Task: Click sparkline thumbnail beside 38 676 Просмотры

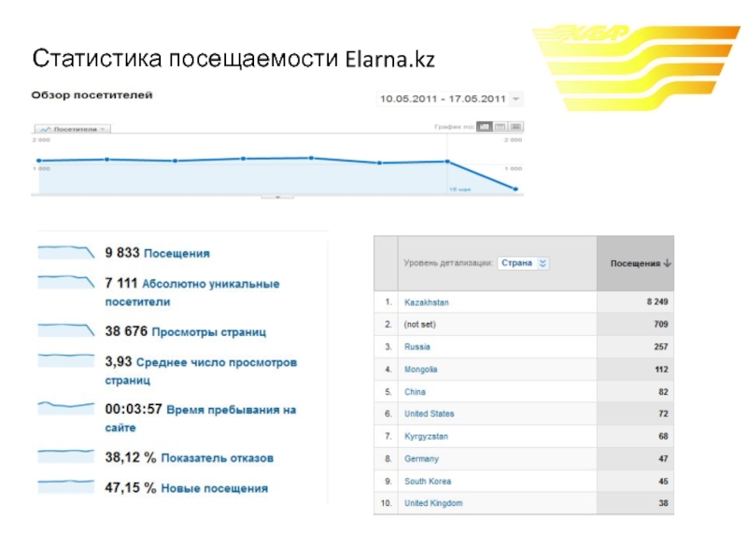Action: pos(65,330)
